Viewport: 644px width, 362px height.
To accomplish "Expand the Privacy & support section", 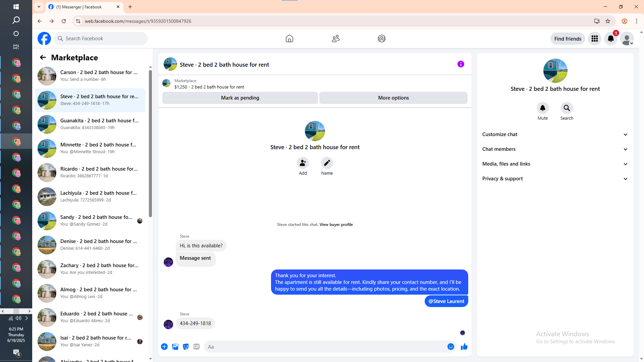I will pyautogui.click(x=555, y=179).
